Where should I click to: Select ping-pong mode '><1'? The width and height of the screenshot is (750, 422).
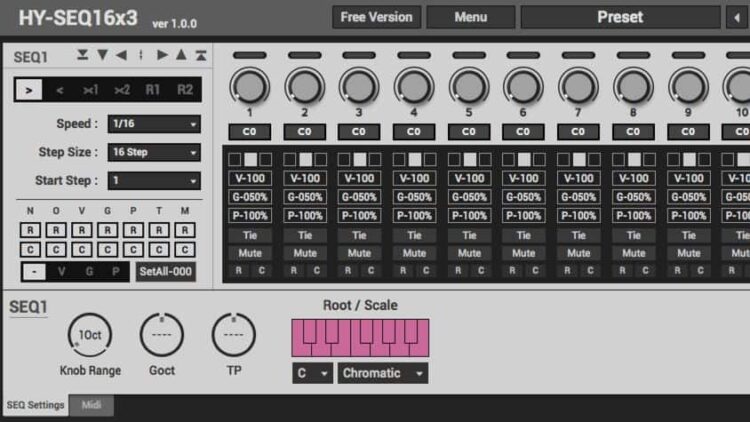90,89
